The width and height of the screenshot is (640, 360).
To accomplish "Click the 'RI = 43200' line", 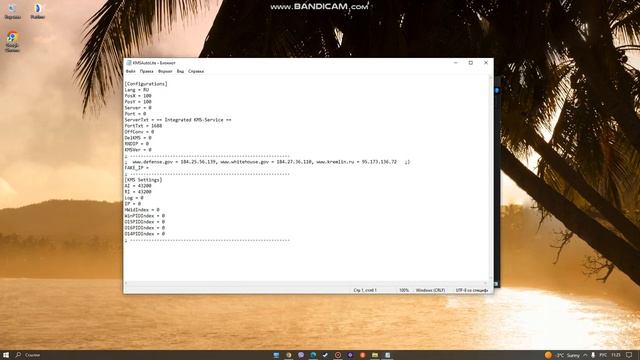I will (138, 192).
